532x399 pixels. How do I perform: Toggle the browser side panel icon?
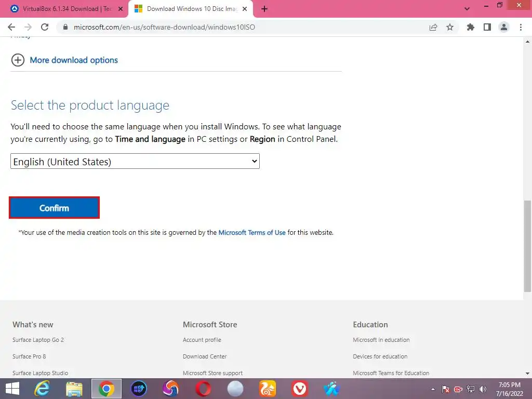[487, 27]
